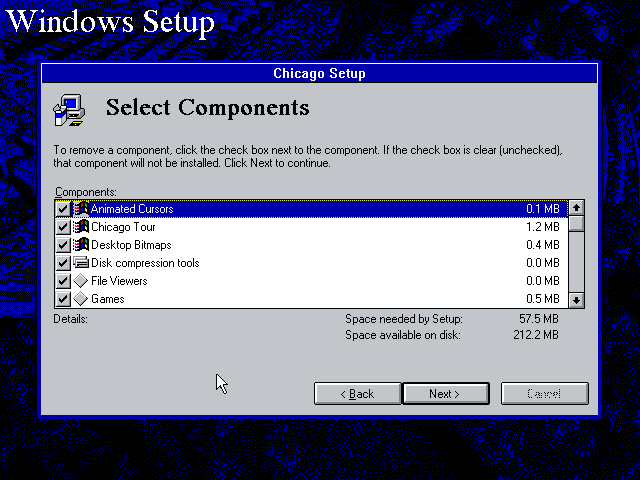This screenshot has height=480, width=640.
Task: Select the Desktop Bitmaps row label
Action: pos(131,245)
